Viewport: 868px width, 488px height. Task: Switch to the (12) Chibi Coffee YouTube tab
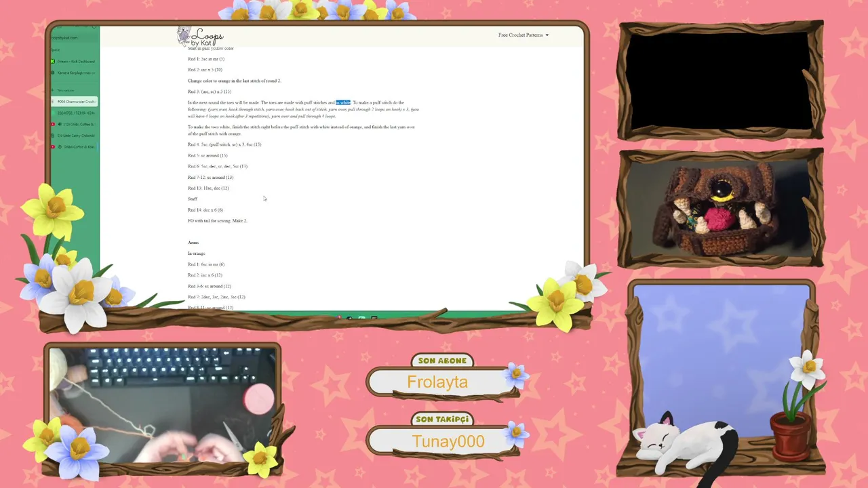pos(73,124)
